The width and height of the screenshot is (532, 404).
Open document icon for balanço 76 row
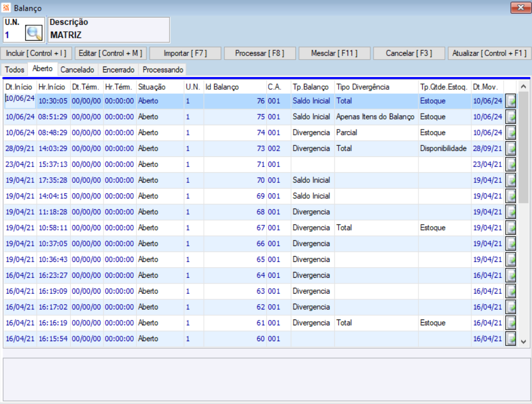tap(510, 101)
